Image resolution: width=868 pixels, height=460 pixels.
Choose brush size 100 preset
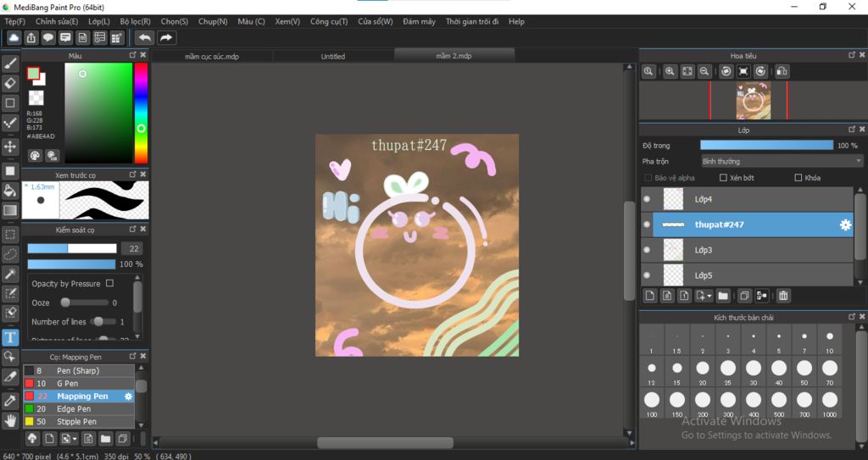click(x=652, y=403)
